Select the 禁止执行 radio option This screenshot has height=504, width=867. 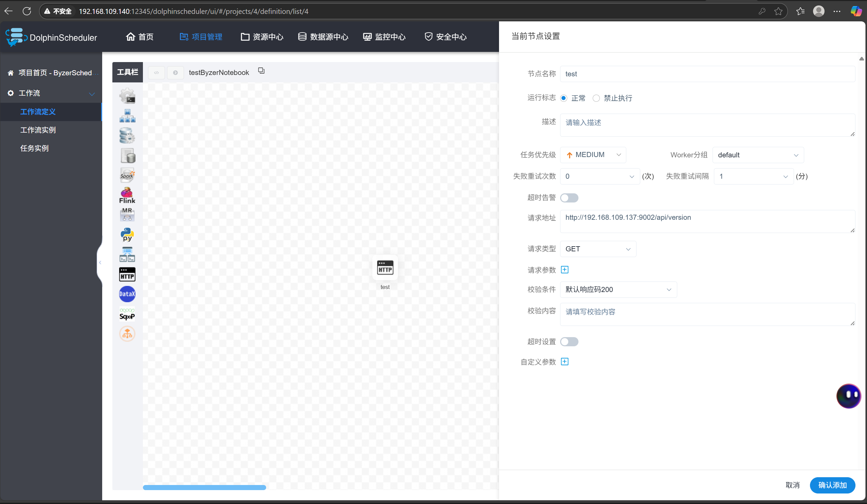click(596, 98)
